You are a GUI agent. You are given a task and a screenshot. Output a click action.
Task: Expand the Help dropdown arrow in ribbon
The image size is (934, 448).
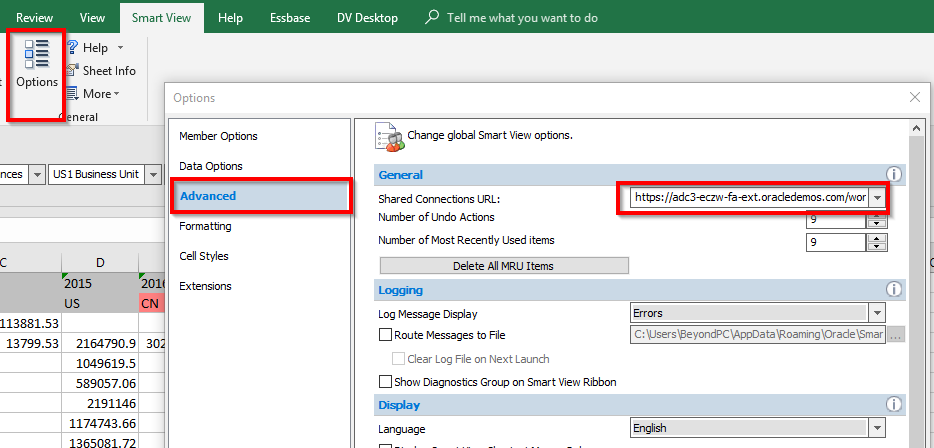120,48
